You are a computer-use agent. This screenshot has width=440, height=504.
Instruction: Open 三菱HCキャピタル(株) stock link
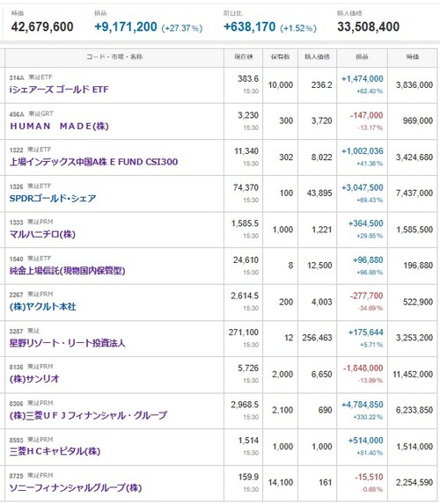[55, 451]
